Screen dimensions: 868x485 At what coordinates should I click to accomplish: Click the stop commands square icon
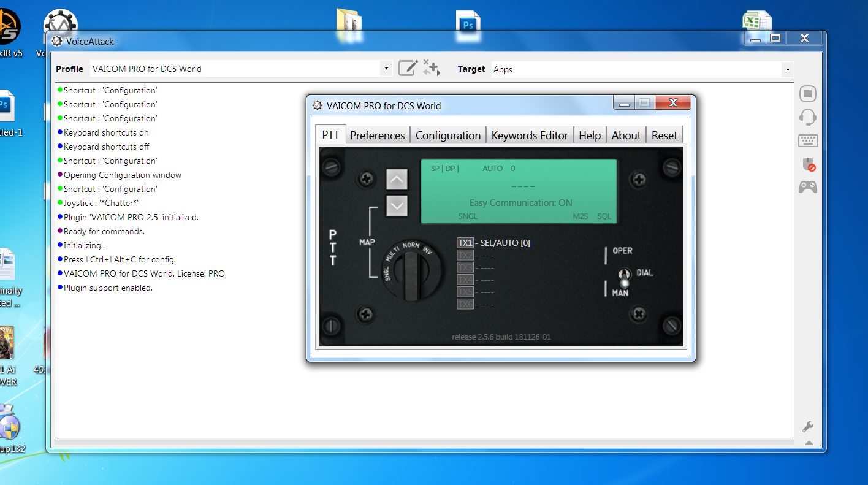(x=808, y=94)
